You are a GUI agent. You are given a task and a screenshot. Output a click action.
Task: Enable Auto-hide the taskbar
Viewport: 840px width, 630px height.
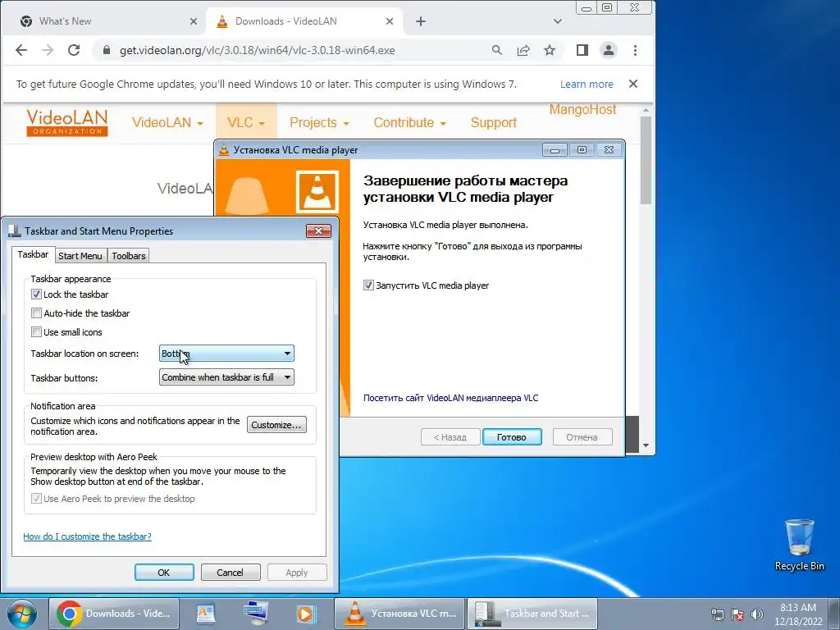[36, 313]
